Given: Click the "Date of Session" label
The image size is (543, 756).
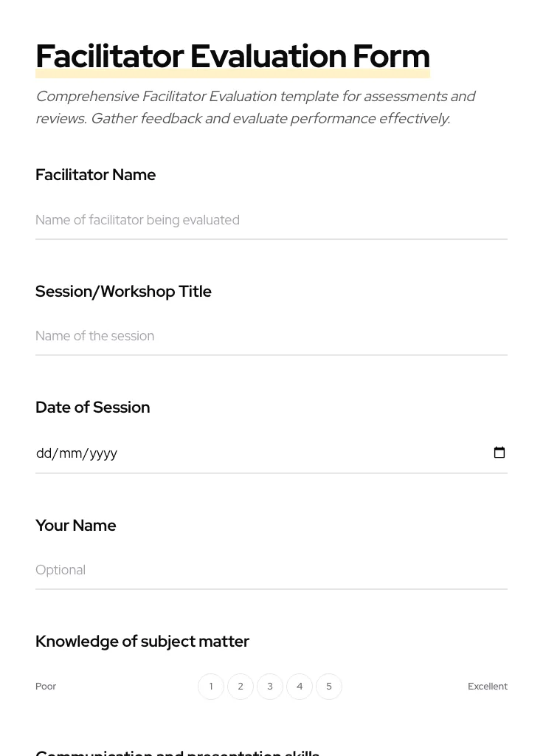Looking at the screenshot, I should (93, 408).
